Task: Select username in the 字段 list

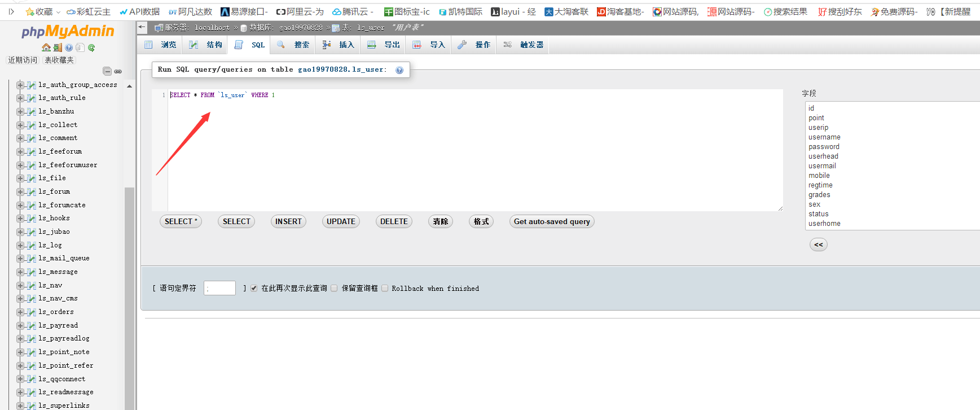Action: point(824,137)
